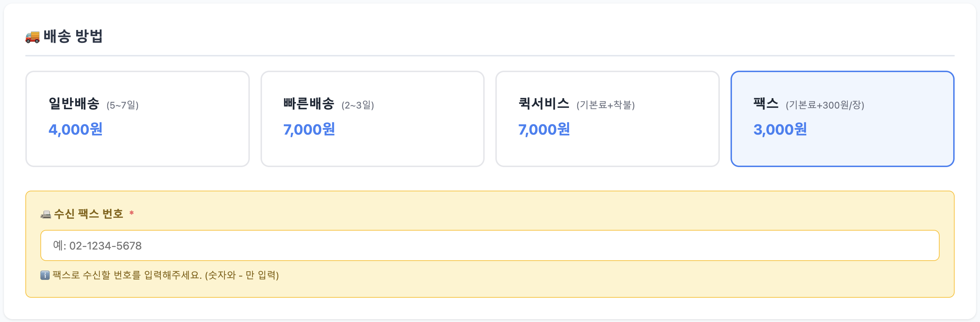Select the 팩스 delivery card
This screenshot has width=980, height=322.
[842, 119]
